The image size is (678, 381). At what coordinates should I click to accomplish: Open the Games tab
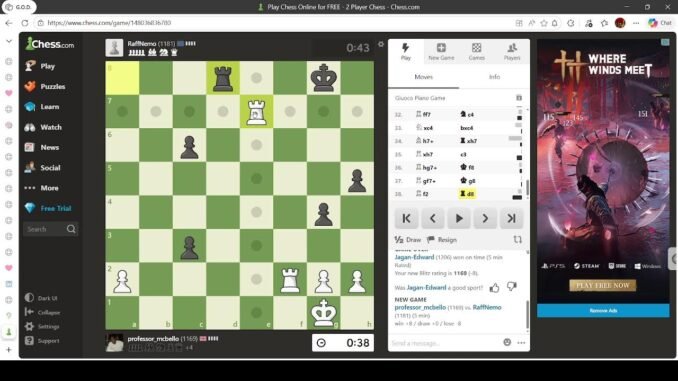point(477,51)
